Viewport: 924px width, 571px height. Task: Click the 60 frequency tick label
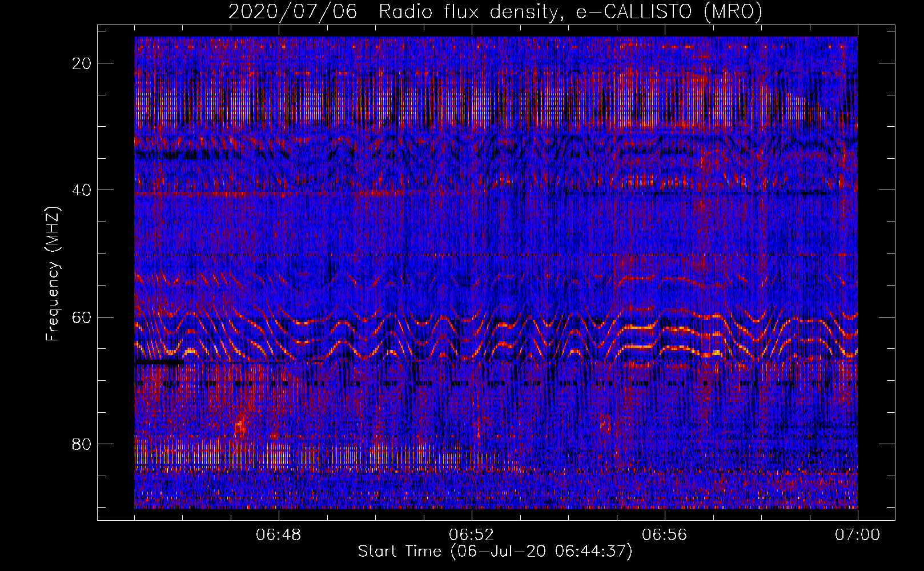click(82, 317)
